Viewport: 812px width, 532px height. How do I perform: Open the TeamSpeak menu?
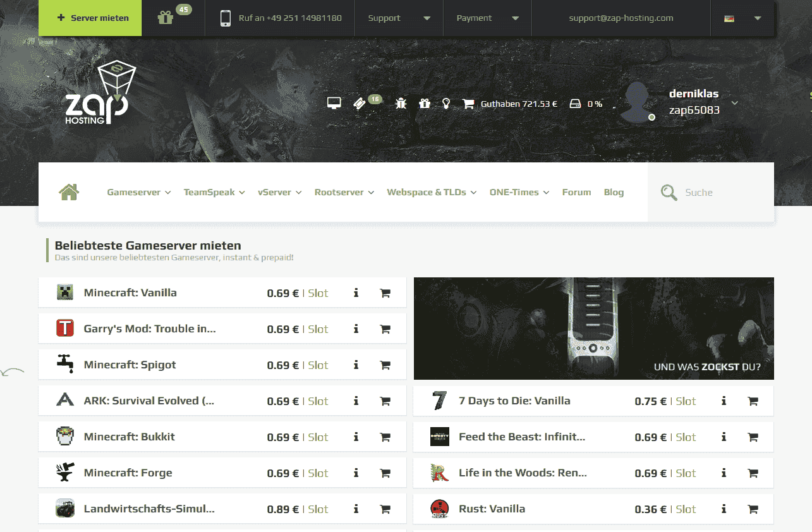tap(214, 192)
